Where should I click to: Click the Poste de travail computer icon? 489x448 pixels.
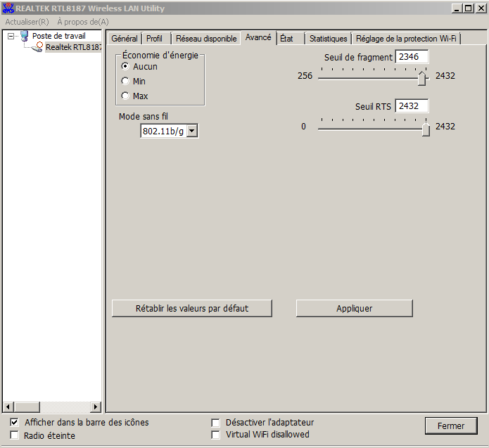25,36
